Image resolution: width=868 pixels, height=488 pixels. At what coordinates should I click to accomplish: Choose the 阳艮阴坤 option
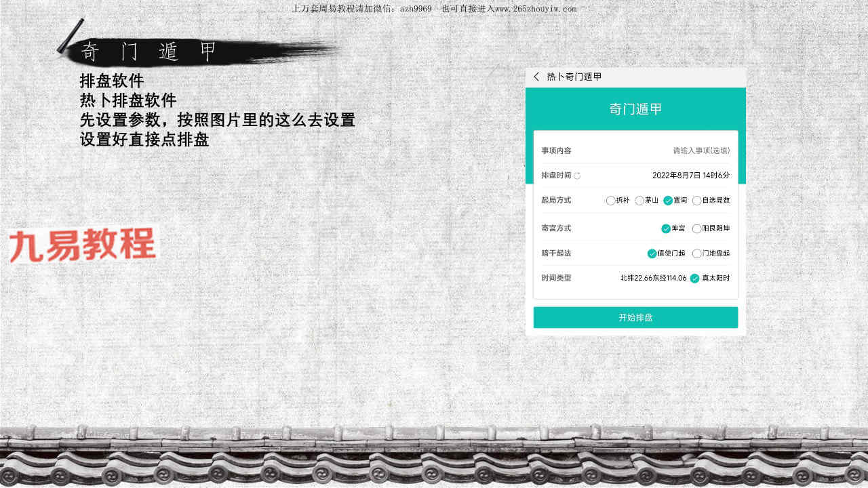711,228
